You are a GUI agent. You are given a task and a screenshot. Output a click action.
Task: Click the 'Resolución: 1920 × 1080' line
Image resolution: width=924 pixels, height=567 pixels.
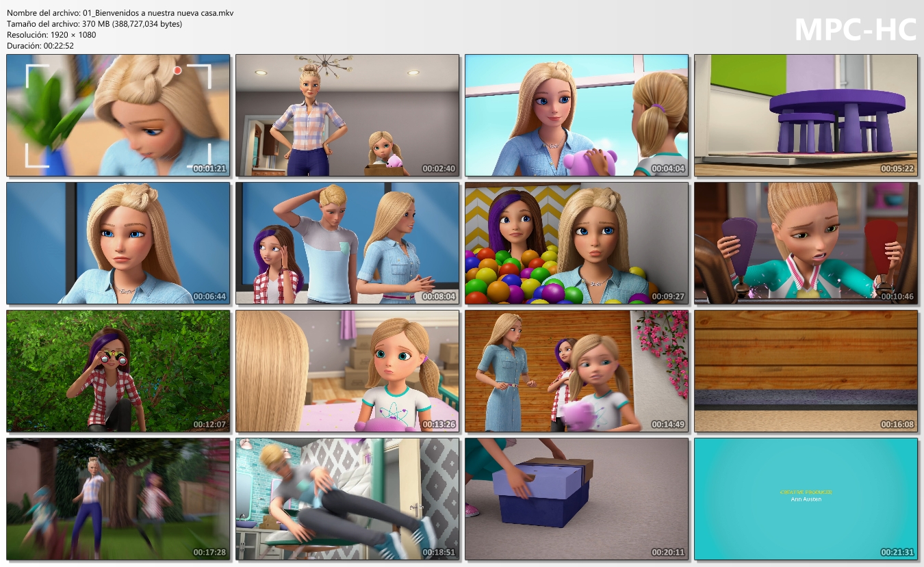point(51,35)
